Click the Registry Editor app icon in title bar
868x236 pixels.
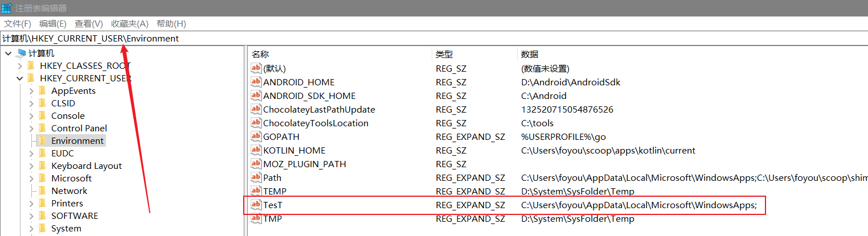[7, 8]
